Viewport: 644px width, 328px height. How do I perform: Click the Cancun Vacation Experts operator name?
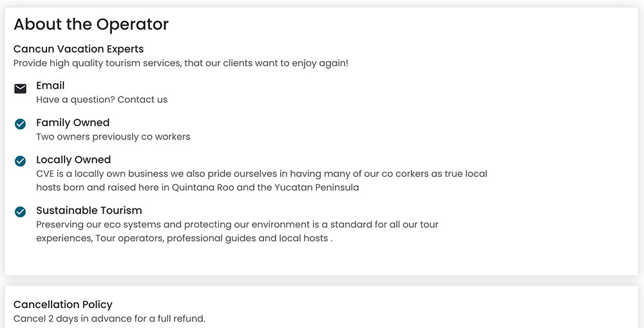[79, 49]
